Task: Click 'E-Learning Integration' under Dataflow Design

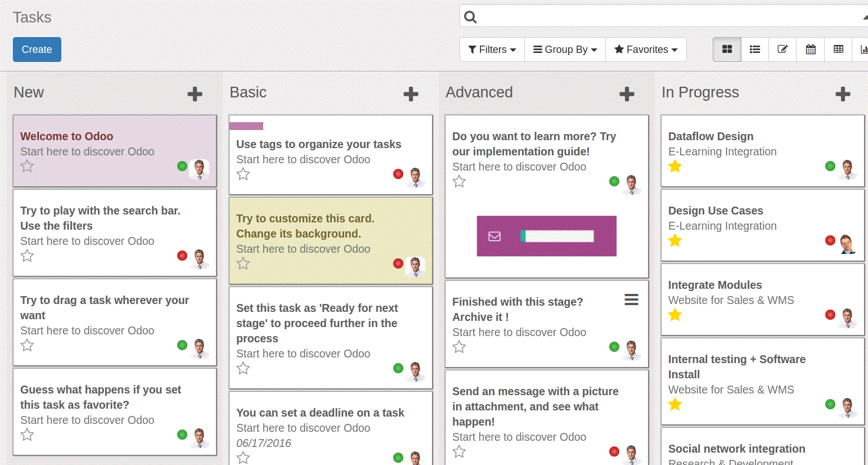Action: click(722, 151)
